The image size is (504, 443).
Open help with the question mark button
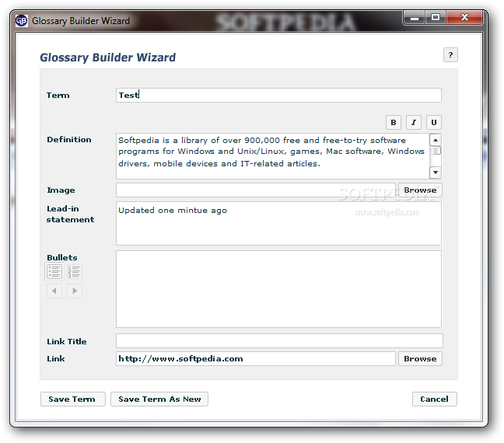pyautogui.click(x=450, y=55)
